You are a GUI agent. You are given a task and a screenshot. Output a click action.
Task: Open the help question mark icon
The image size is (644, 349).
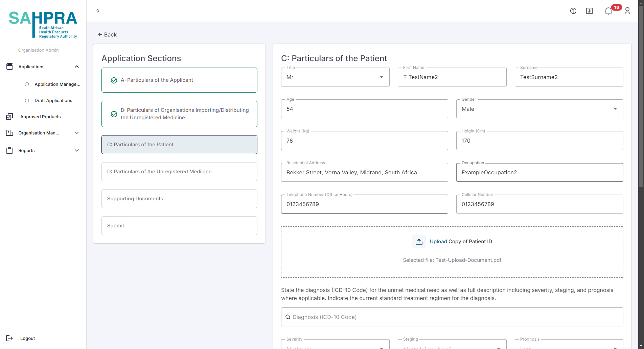click(x=573, y=11)
